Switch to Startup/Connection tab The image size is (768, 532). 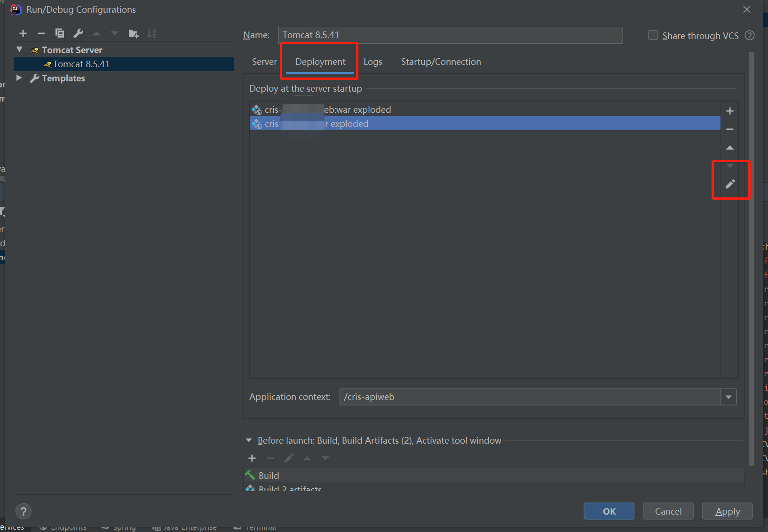(x=441, y=62)
